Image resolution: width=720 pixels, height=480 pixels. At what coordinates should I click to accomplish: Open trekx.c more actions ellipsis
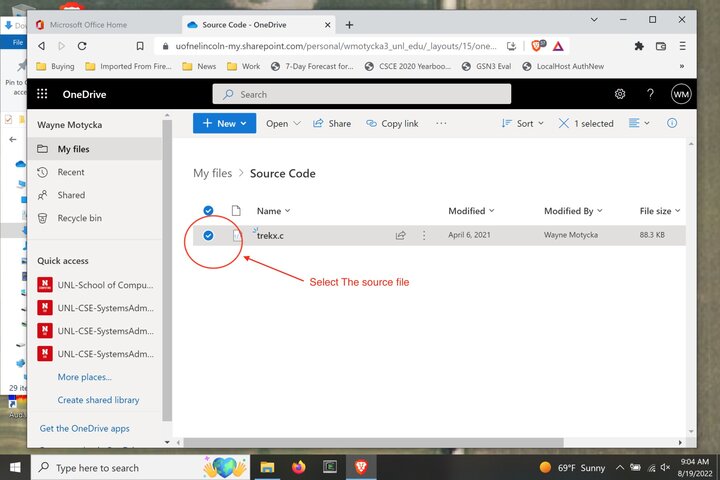point(424,235)
